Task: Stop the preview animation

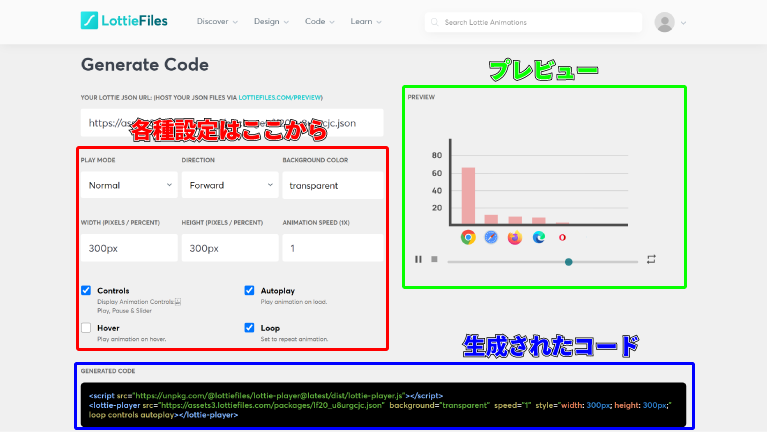Action: (434, 259)
